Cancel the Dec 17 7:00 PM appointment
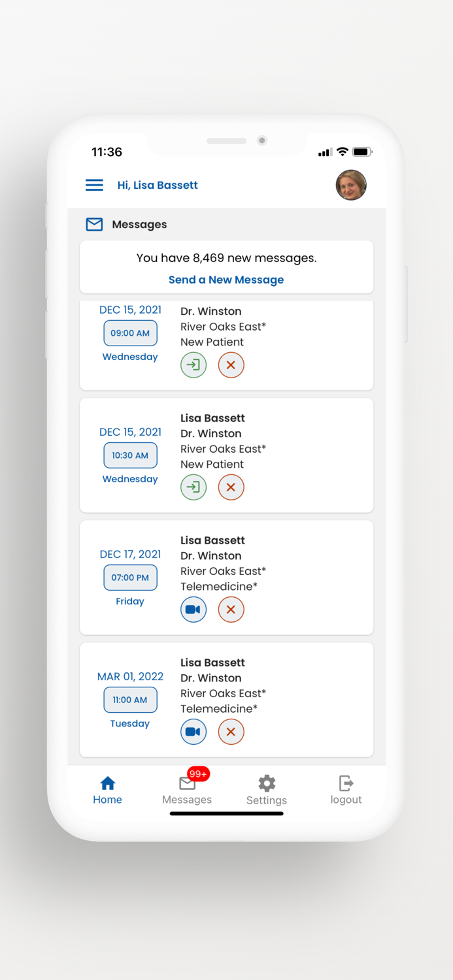453x980 pixels. point(231,609)
